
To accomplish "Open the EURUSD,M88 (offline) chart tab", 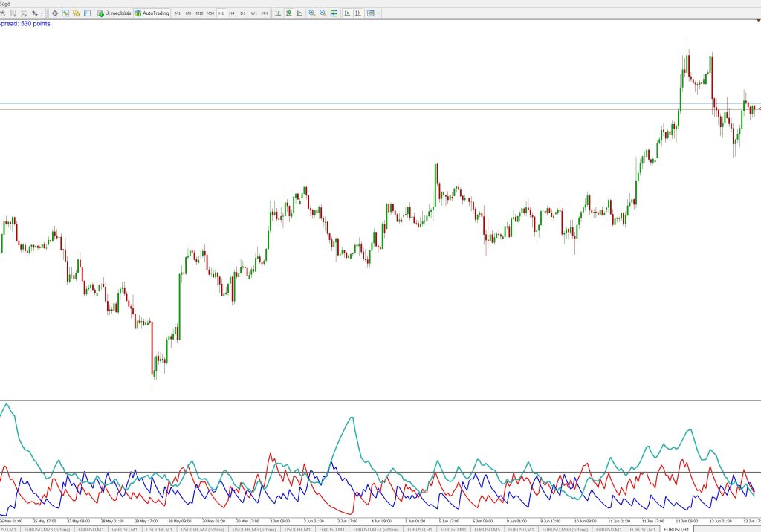I will coord(565,529).
